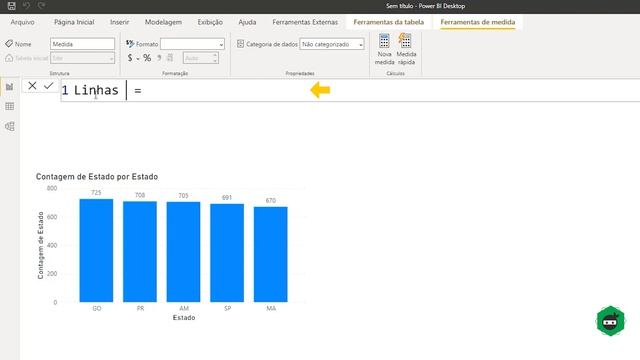Switch to Ferramentas da tabela tab
640x360 pixels.
[x=389, y=22]
